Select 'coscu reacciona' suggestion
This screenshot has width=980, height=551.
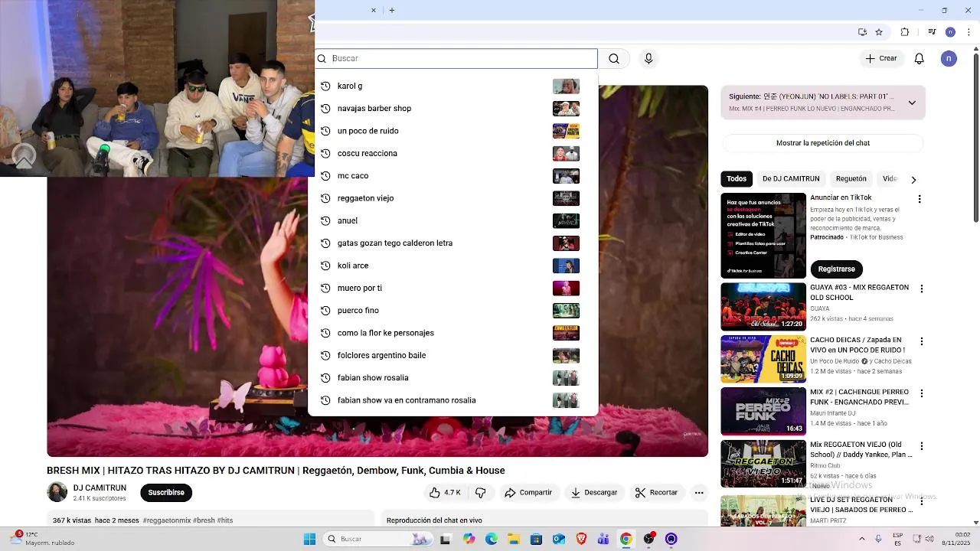point(452,154)
